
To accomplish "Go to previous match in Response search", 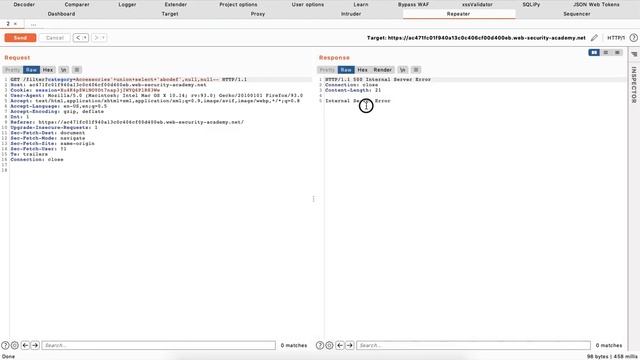I will pos(340,345).
